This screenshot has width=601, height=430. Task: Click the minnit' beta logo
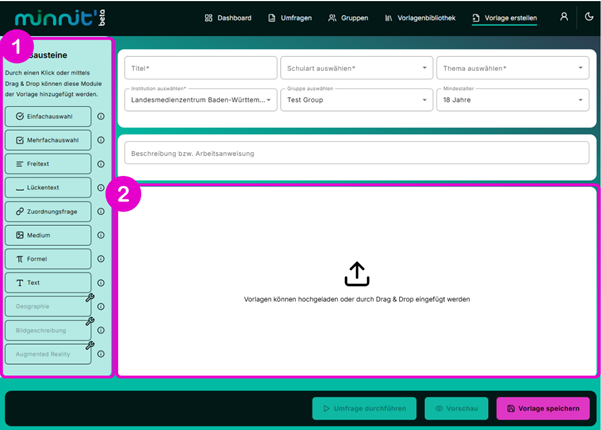(60, 18)
